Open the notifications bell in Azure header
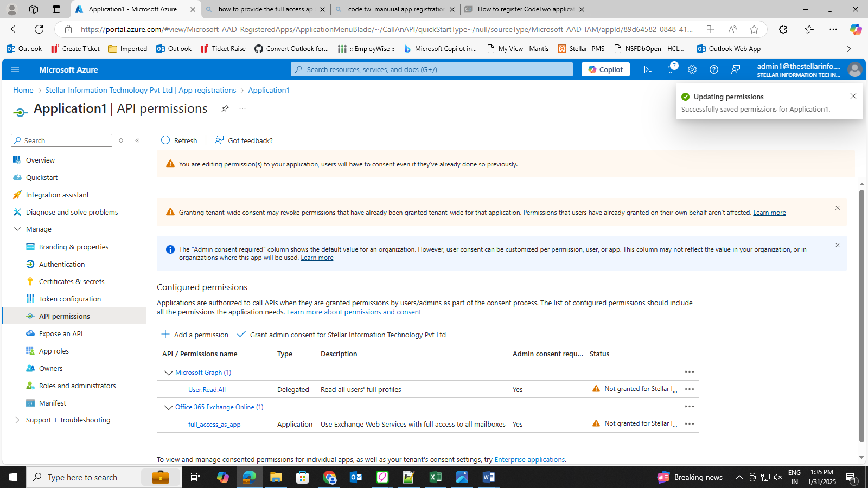The image size is (868, 488). pos(671,69)
